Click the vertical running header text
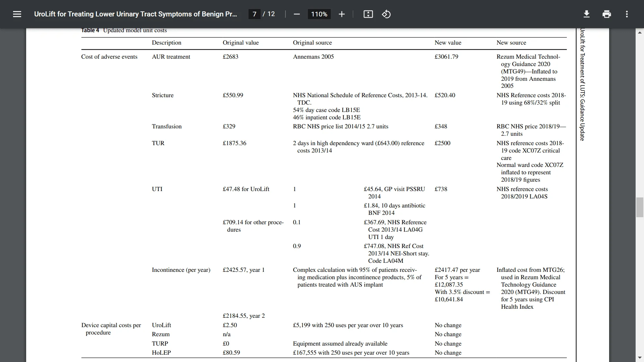This screenshot has width=644, height=362. tap(582, 84)
